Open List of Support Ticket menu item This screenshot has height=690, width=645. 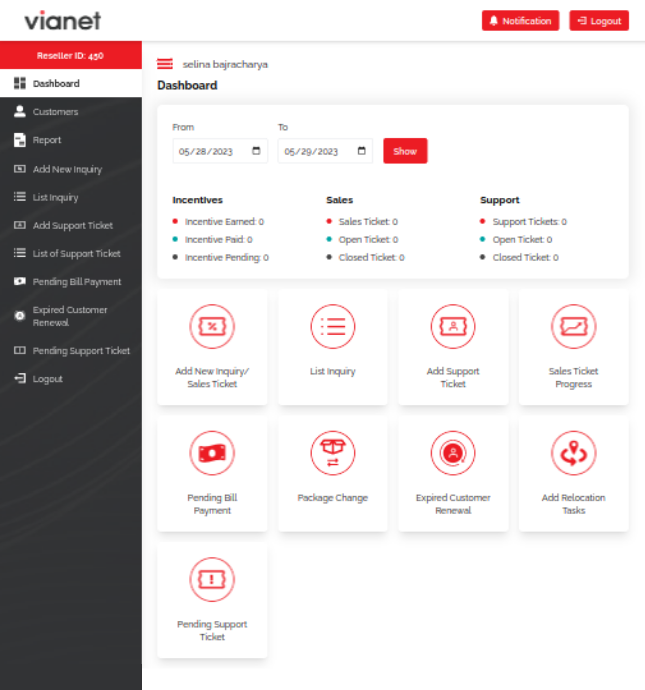click(x=71, y=253)
